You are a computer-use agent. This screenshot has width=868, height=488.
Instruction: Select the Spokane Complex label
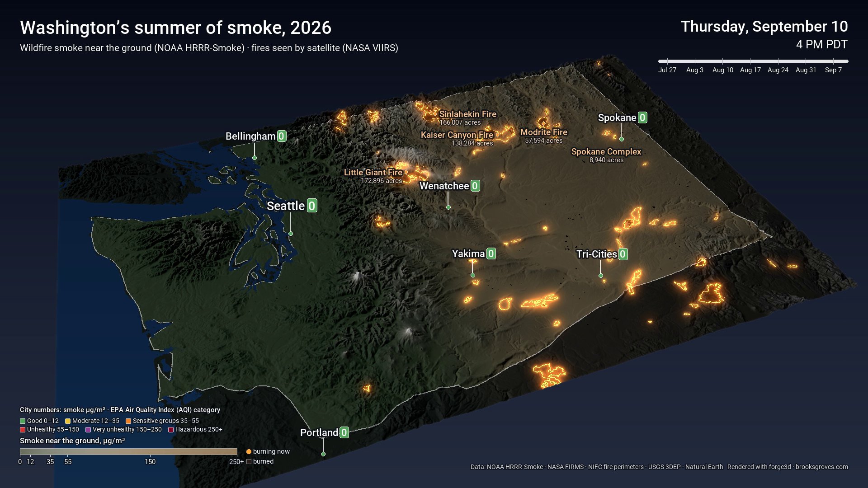coord(606,152)
